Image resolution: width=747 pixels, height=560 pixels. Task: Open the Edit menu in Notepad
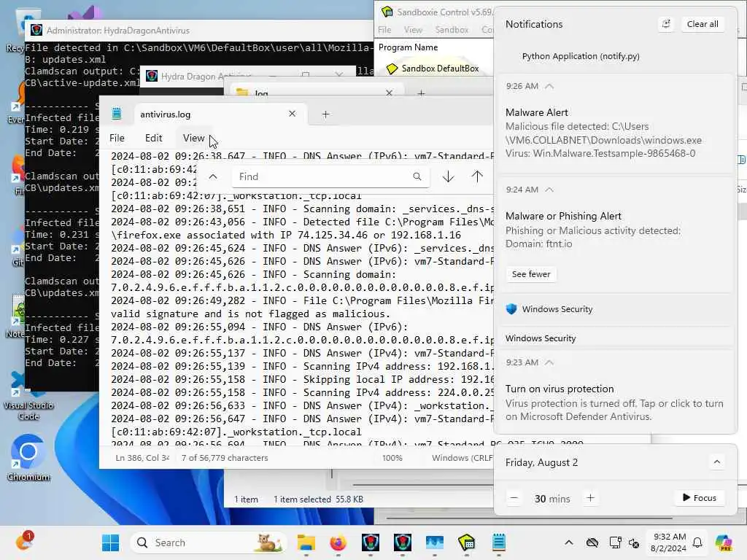[x=153, y=138]
